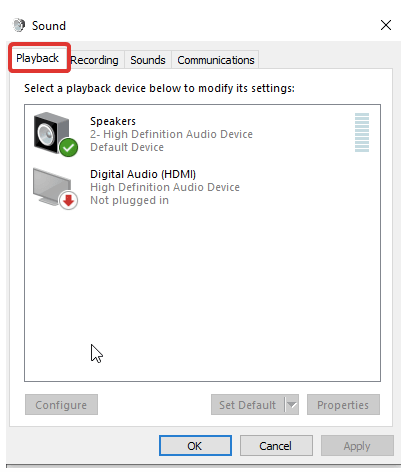This screenshot has width=402, height=472.
Task: Click the Speakers volume level meter
Action: [362, 132]
